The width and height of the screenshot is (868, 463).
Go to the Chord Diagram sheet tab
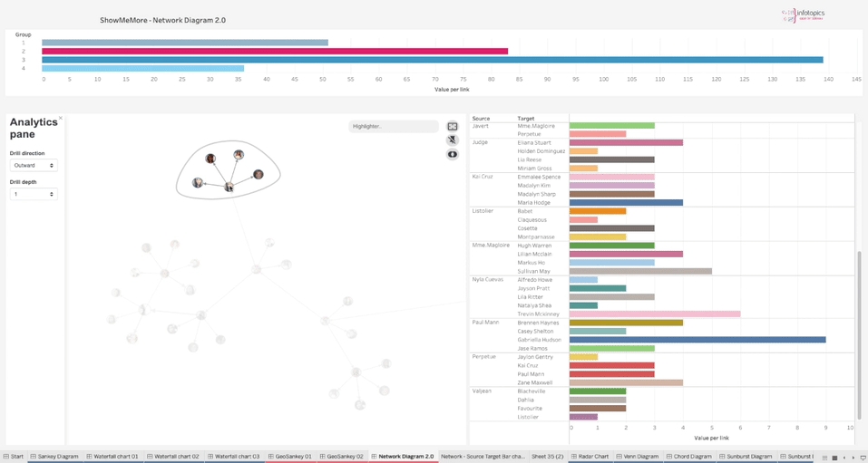[x=689, y=457]
